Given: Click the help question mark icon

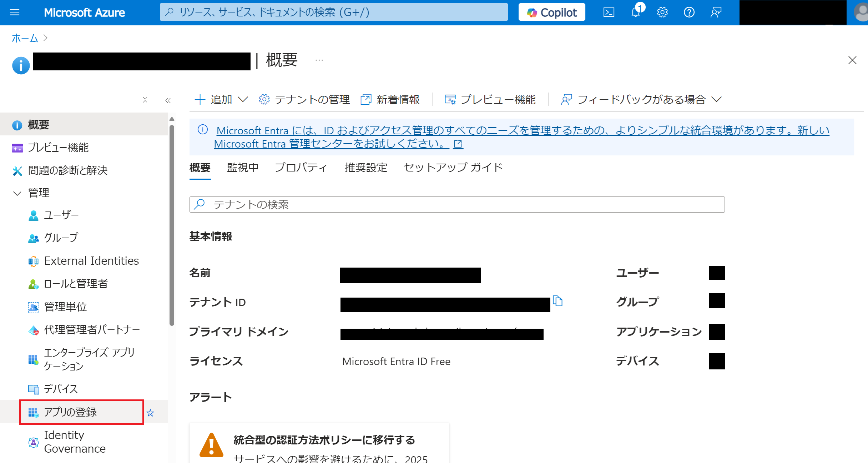Looking at the screenshot, I should coord(689,13).
